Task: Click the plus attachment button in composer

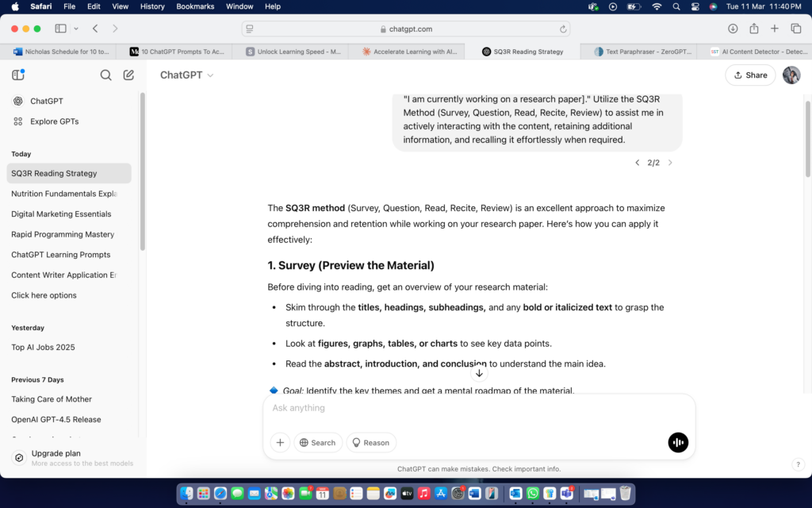Action: click(280, 443)
